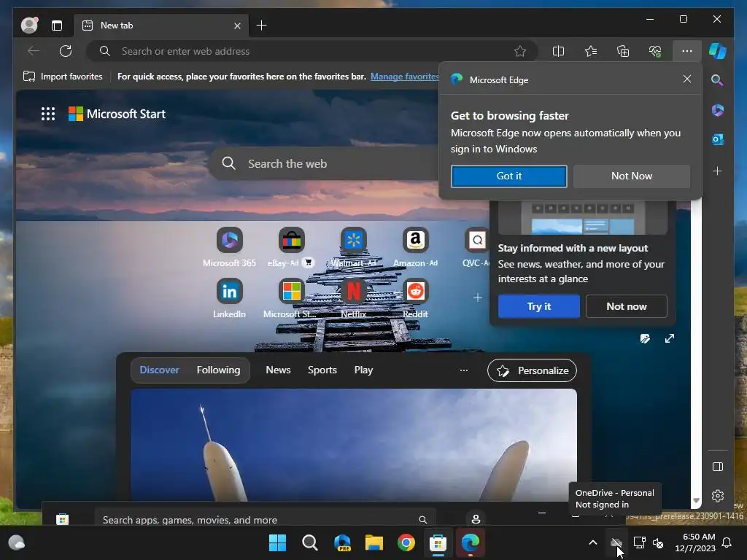Open Settings and more ellipsis menu

pos(687,51)
